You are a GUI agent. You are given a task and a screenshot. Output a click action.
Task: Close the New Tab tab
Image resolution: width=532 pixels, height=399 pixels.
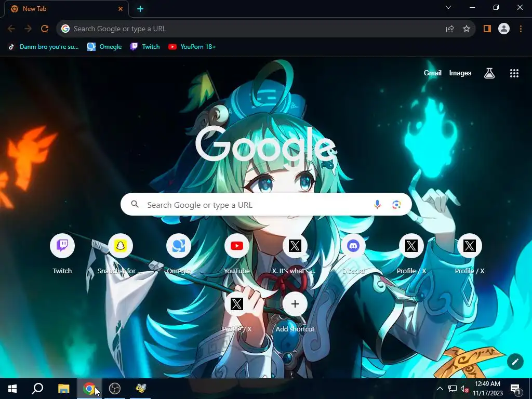click(121, 9)
